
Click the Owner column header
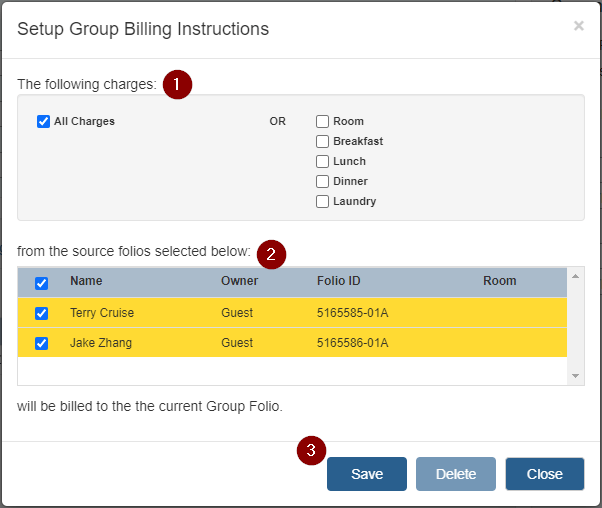pos(239,281)
